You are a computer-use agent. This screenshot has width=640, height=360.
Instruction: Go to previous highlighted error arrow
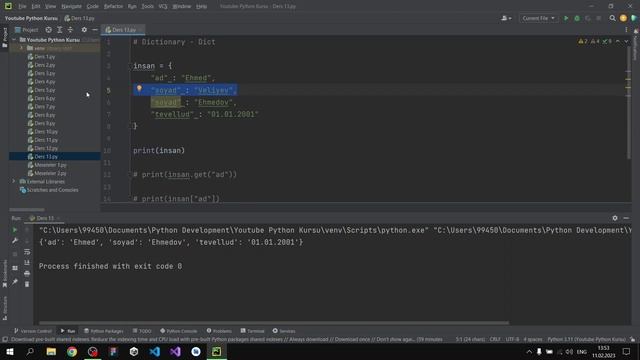point(618,41)
